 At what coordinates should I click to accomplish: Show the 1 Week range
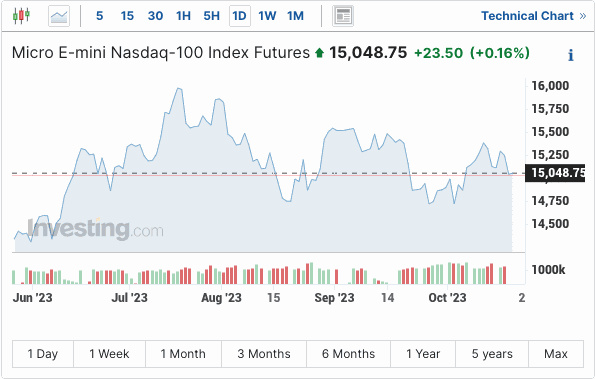[x=109, y=354]
